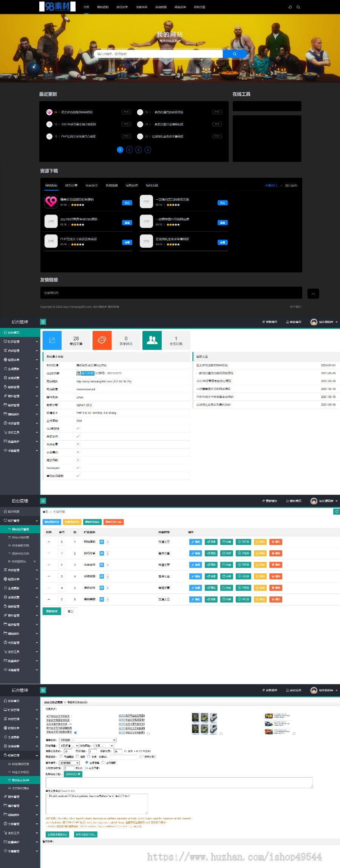Image resolution: width=340 pixels, height=868 pixels.
Task: Check the 推荐 checkbox
Action: (x=77, y=756)
